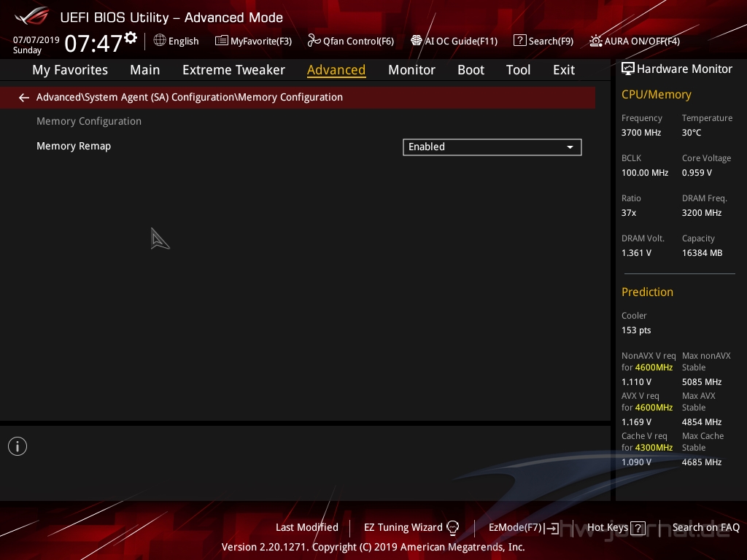747x560 pixels.
Task: Click the settings gear beside the clock
Action: point(131,38)
